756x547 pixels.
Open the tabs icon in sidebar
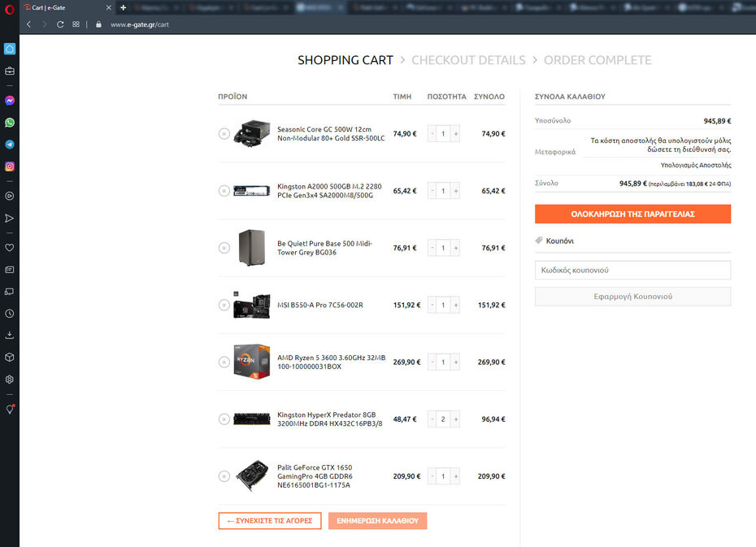(10, 292)
